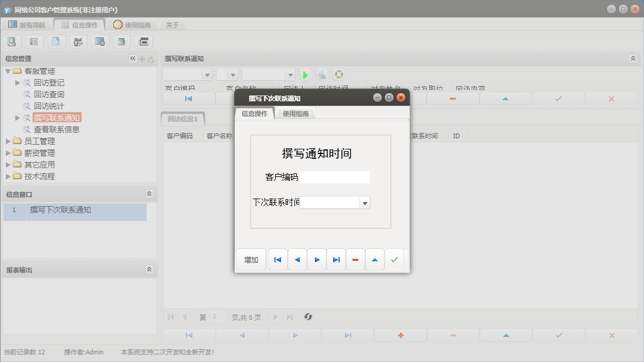Screen dimensions: 644x362
Task: Click the list view toolbar icon
Action: (x=34, y=41)
